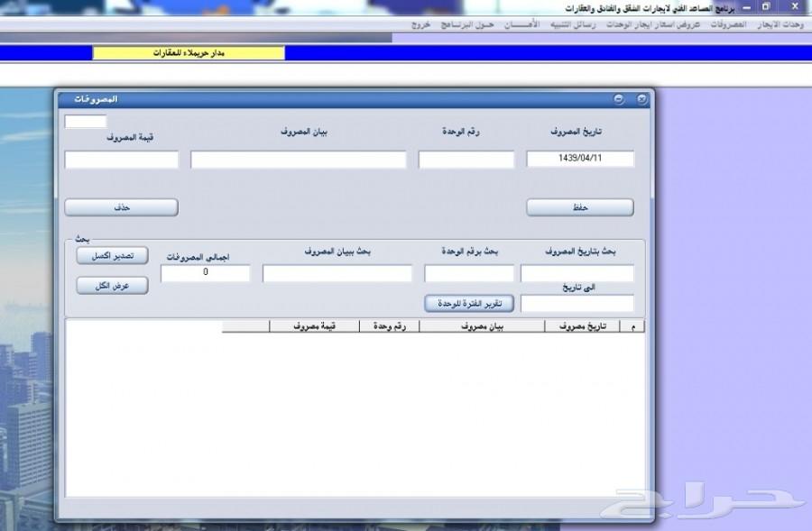The height and width of the screenshot is (531, 812).
Task: Focus the الى تاريخ end date field
Action: pyautogui.click(x=577, y=303)
